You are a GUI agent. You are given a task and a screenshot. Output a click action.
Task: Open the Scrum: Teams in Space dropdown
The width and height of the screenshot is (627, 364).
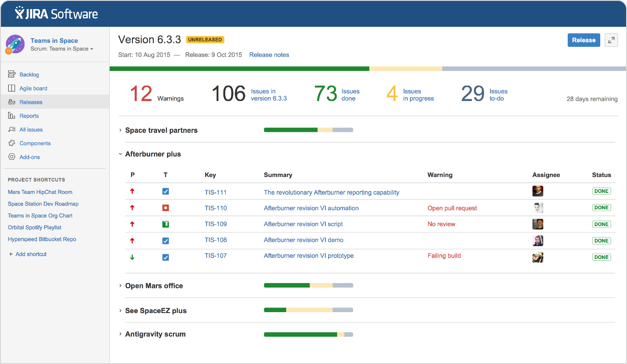coord(62,49)
